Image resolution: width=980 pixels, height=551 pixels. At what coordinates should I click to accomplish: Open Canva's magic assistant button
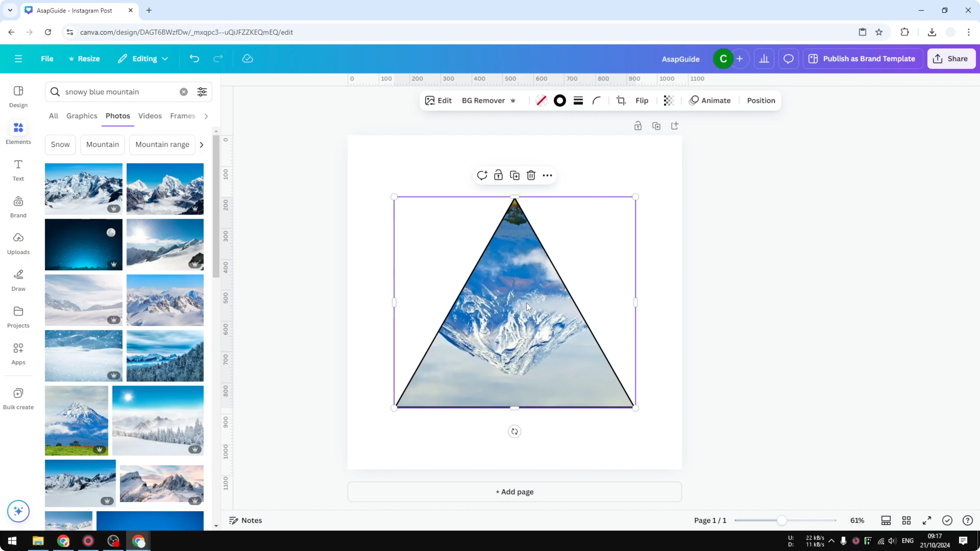point(18,511)
